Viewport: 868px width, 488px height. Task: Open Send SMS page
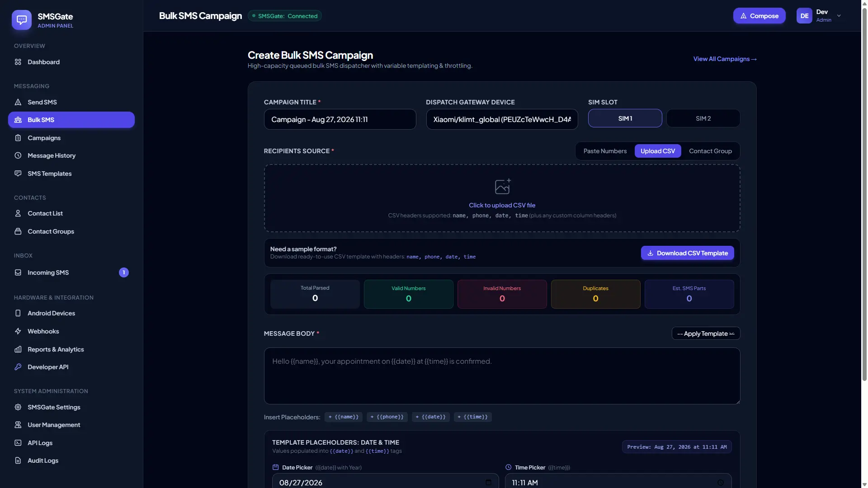coord(71,102)
